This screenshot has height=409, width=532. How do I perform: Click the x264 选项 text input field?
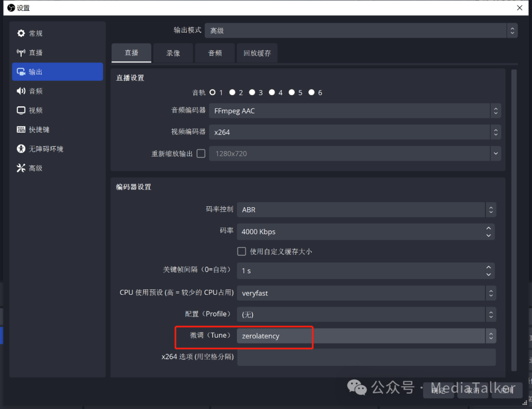(x=366, y=357)
